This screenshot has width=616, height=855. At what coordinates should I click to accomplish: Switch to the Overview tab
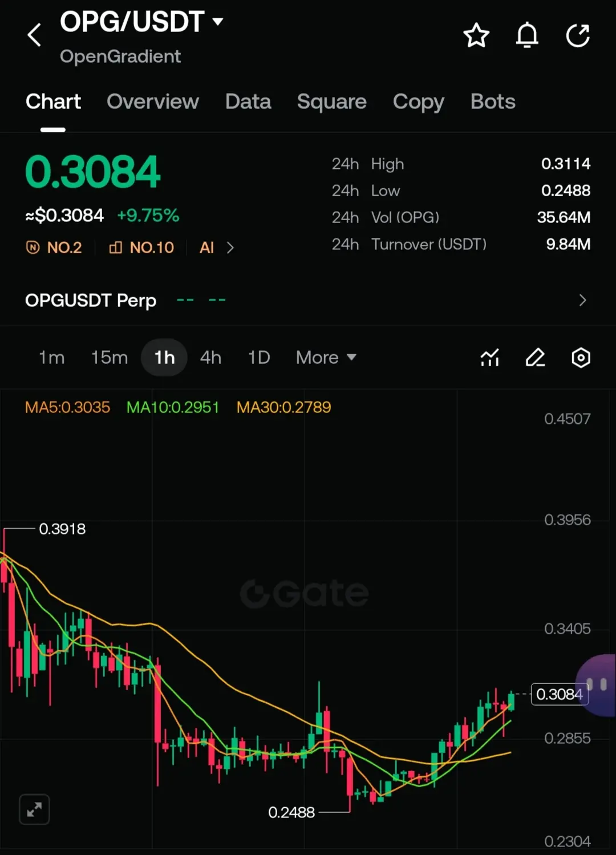click(153, 102)
